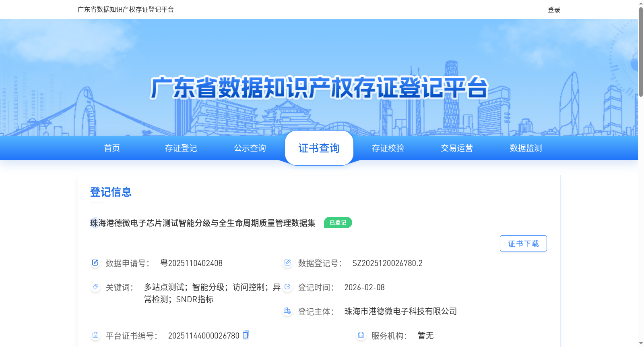Click the organization icon beside 登记主体
This screenshot has height=347, width=644.
[287, 311]
